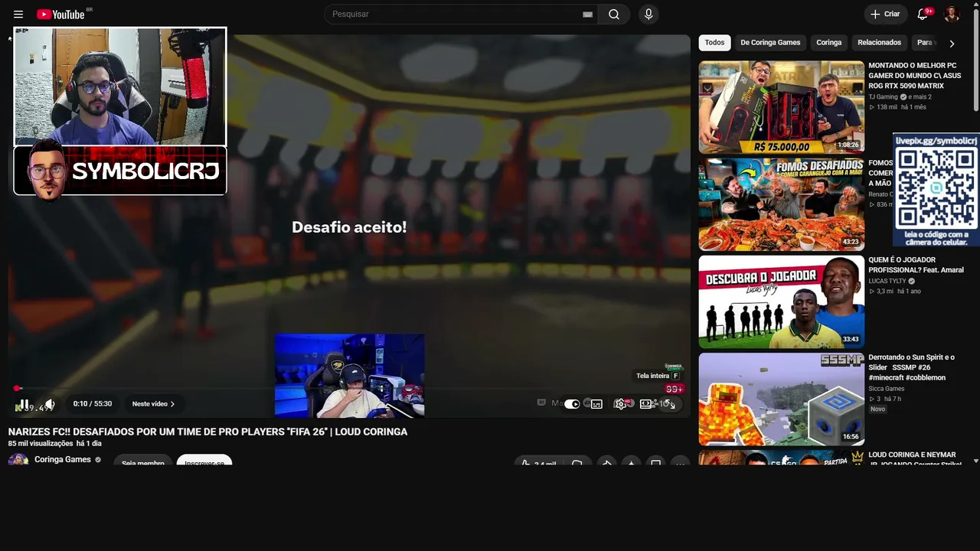This screenshot has width=980, height=551.
Task: Open the Sicca Games channel link
Action: (887, 389)
